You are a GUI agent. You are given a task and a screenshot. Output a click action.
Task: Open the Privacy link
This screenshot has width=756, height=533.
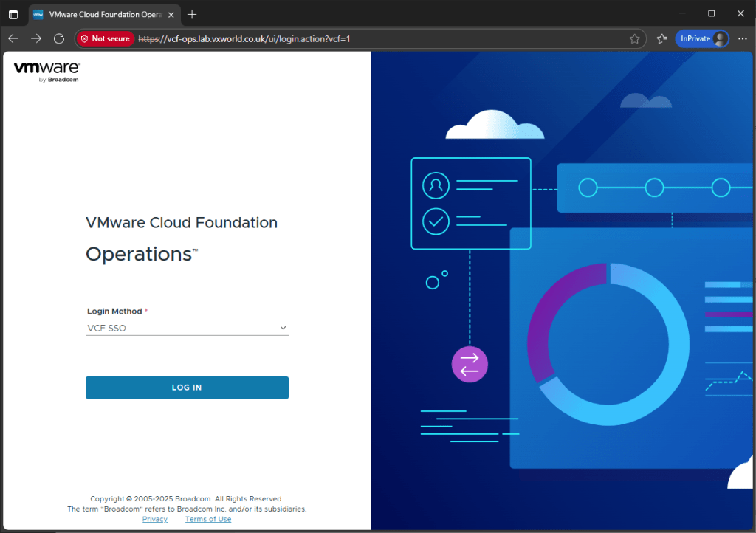pos(155,519)
